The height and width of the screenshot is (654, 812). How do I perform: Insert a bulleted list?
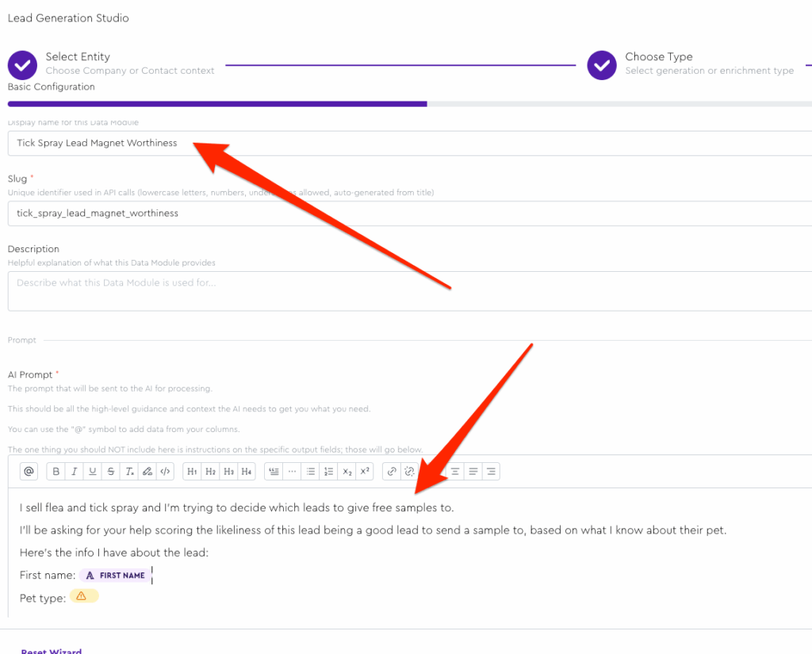(x=311, y=472)
